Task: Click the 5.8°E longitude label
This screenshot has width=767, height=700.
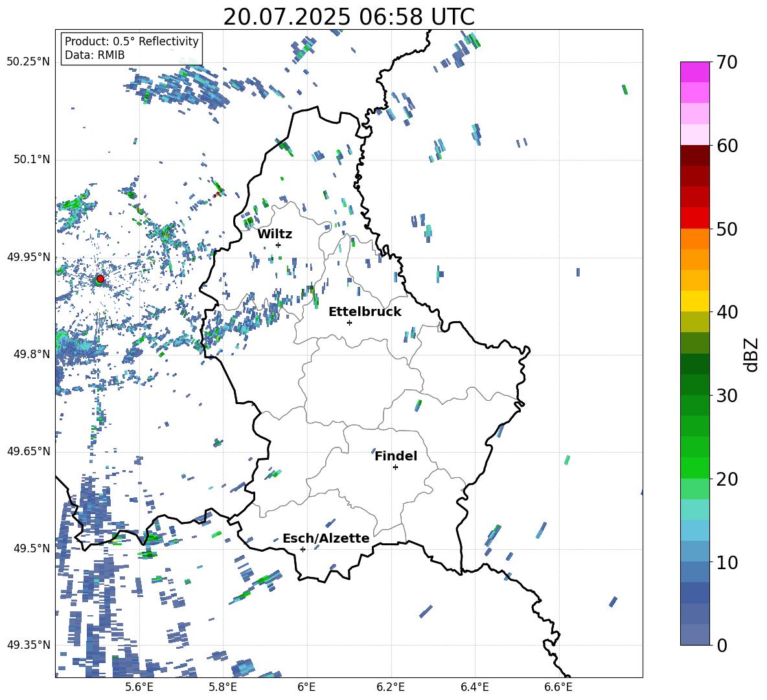Action: click(223, 687)
